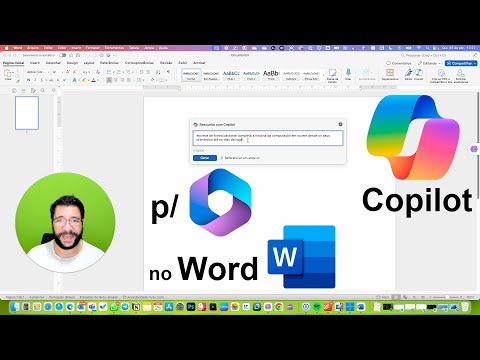
Task: Open the yellow text highlight color
Action: pos(84,80)
